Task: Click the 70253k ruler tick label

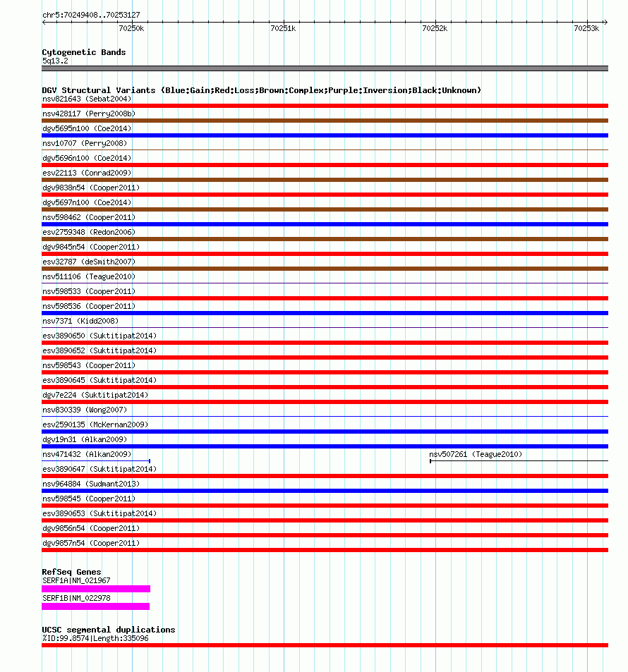Action: pyautogui.click(x=586, y=29)
